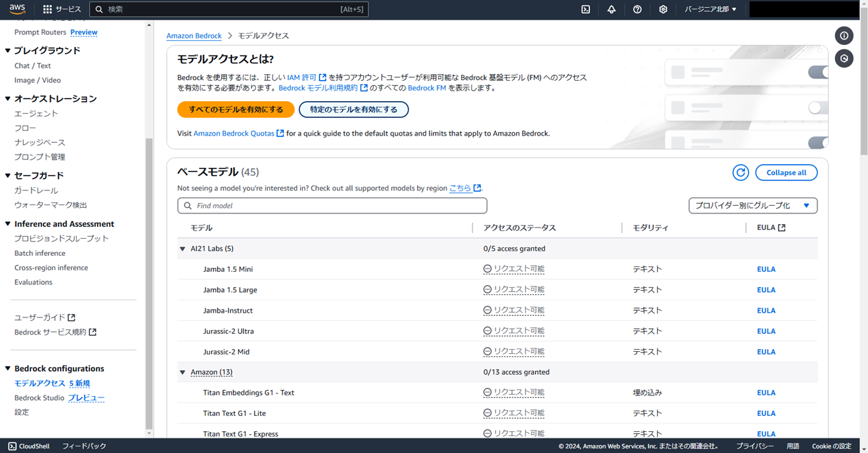868x453 pixels.
Task: Collapse the プレイグラウンド sidebar section
Action: pos(8,50)
